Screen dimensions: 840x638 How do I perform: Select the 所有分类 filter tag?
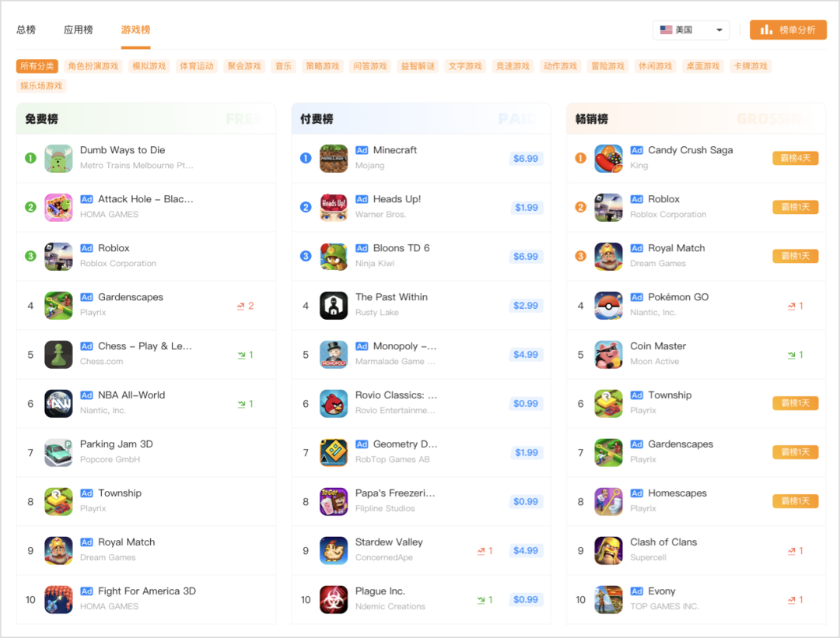37,66
